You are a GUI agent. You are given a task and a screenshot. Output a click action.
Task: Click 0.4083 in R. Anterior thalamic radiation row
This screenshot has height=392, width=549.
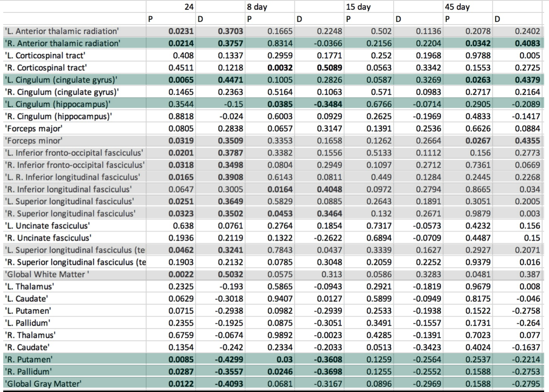(527, 43)
